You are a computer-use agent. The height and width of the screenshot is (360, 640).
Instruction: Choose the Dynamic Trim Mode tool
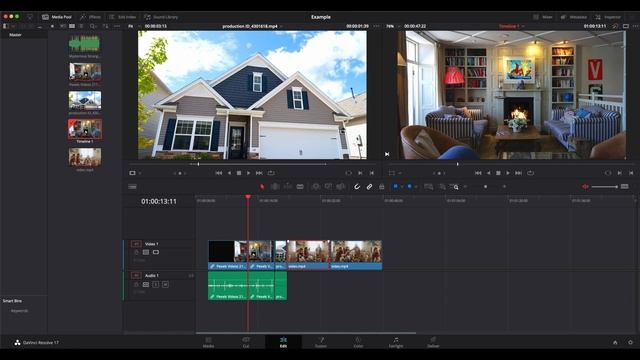[287, 187]
